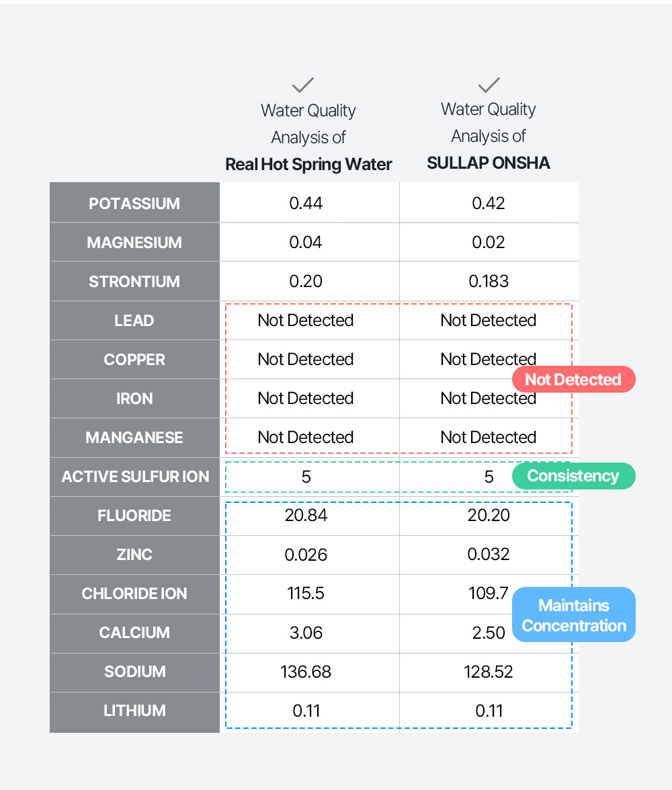Select the POTASSIUM row header
The image size is (672, 790).
pyautogui.click(x=134, y=204)
